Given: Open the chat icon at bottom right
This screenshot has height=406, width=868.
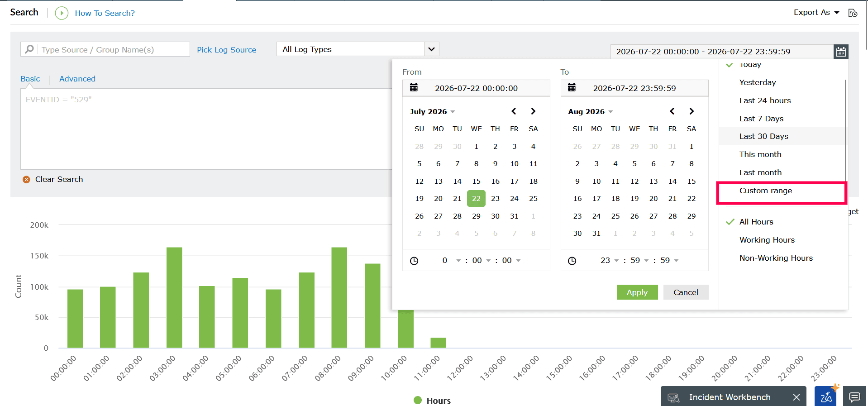Looking at the screenshot, I should (x=854, y=397).
